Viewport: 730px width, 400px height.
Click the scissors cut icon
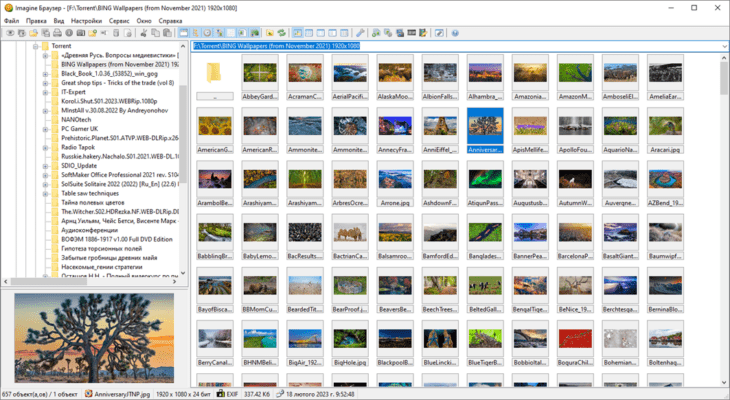pos(144,33)
